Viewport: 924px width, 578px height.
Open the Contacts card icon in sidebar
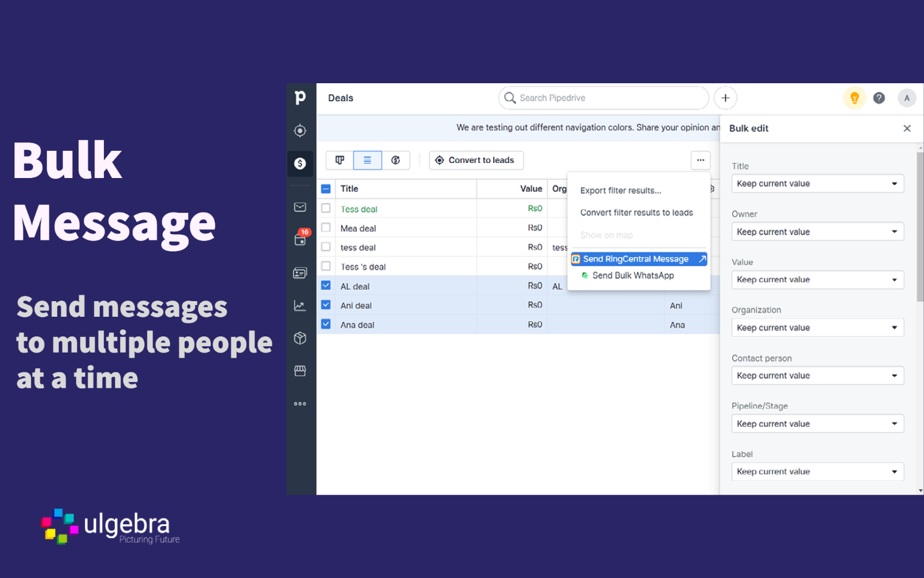pyautogui.click(x=300, y=273)
